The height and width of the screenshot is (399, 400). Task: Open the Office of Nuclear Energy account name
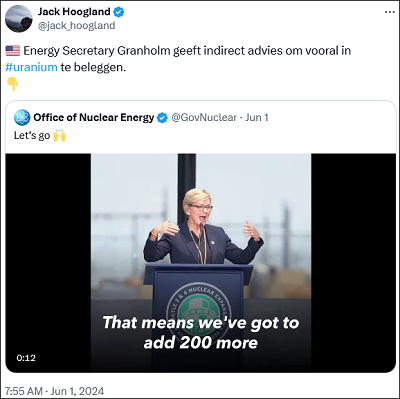[x=94, y=117]
